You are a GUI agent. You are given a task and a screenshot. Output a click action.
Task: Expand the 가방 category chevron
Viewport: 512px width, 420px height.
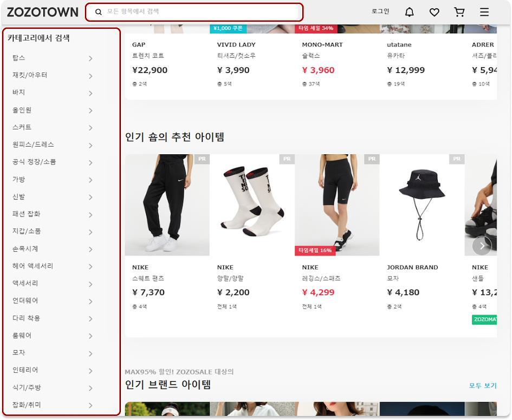pyautogui.click(x=90, y=180)
